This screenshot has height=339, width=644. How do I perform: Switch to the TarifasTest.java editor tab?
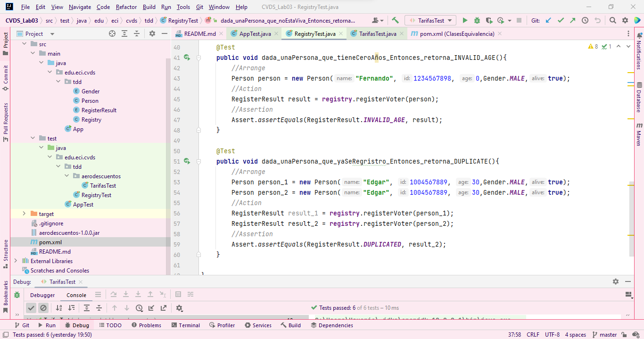(378, 34)
